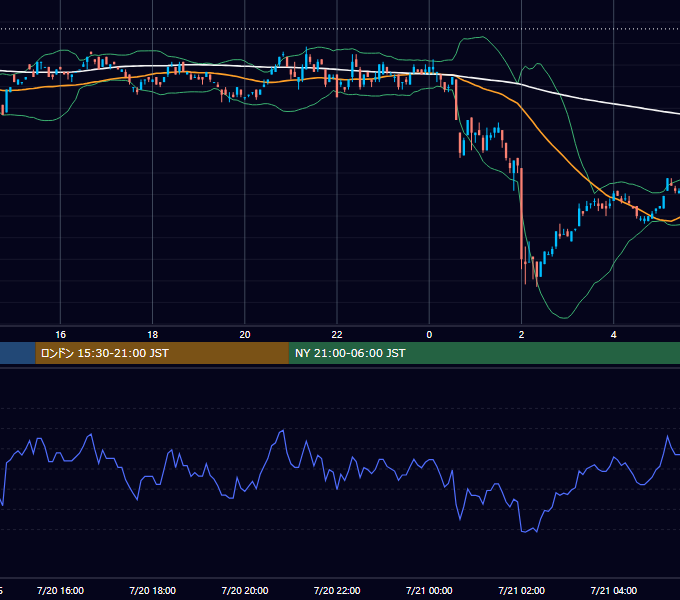Click the '2' hour label on time axis
Screen dimensions: 680x600
(521, 335)
